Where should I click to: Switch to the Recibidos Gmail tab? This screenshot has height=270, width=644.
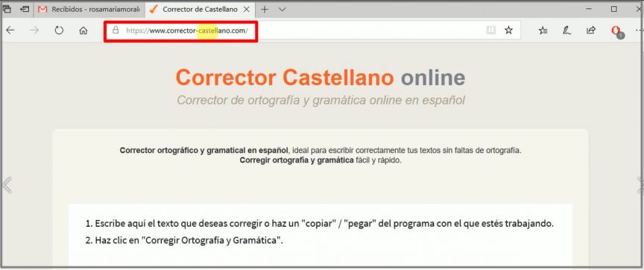[90, 9]
